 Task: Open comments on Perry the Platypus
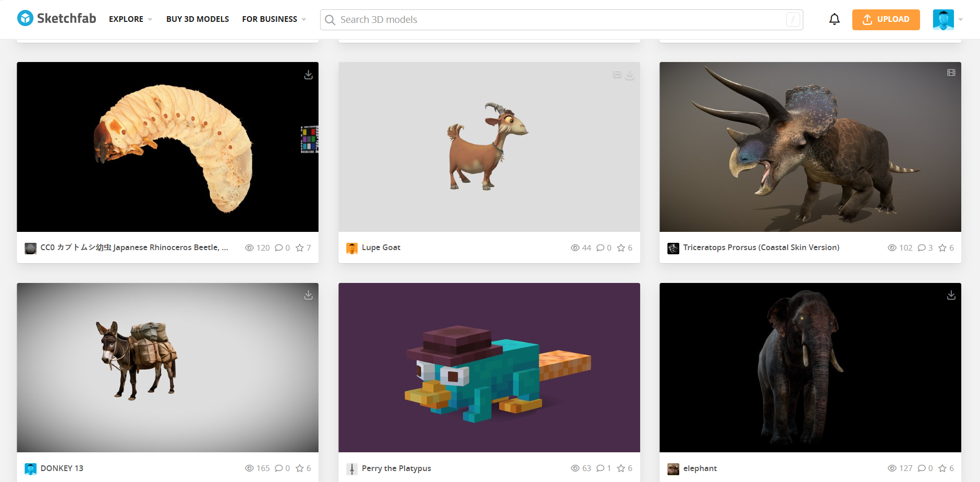[x=601, y=468]
